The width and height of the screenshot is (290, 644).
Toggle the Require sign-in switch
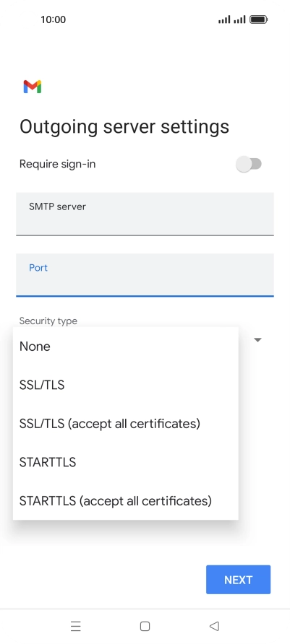click(249, 164)
